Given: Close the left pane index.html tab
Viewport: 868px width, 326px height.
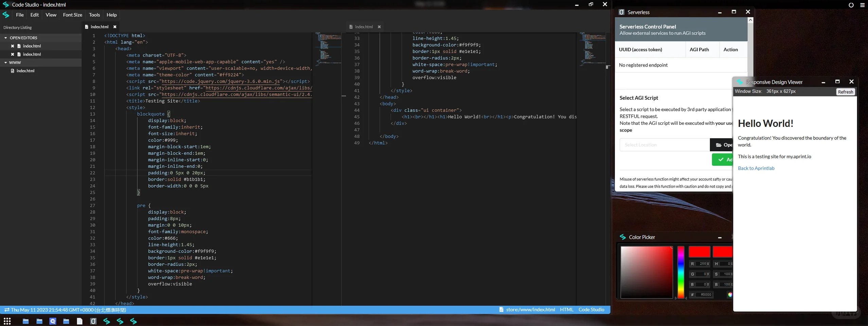Looking at the screenshot, I should point(115,27).
